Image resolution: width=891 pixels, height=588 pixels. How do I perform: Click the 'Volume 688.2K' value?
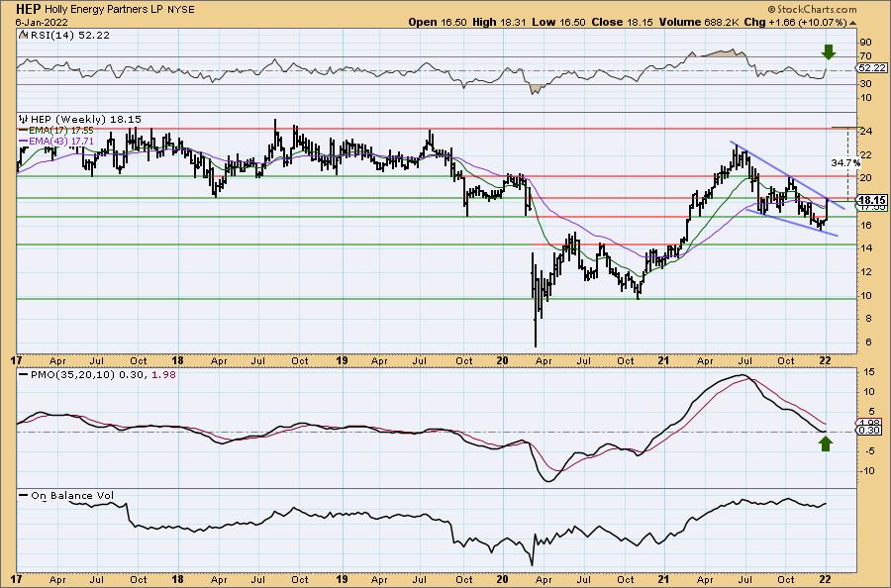699,22
